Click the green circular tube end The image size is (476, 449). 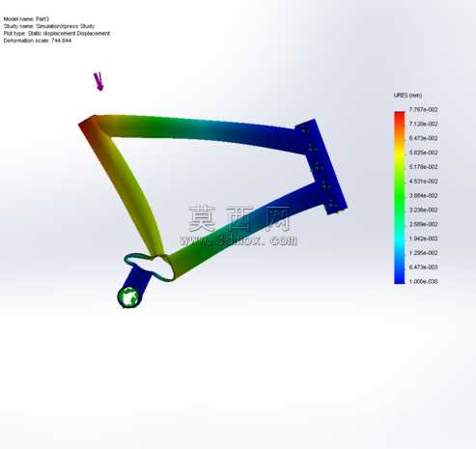[128, 297]
